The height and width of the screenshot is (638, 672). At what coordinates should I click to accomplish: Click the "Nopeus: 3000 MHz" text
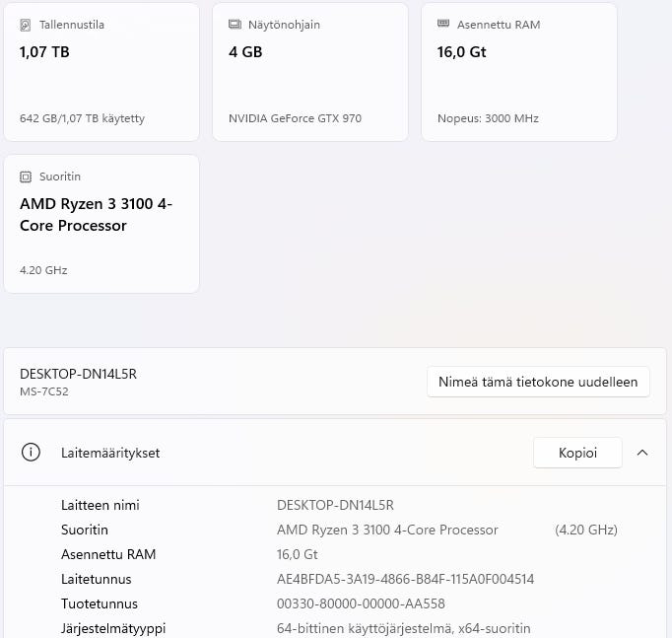point(488,118)
